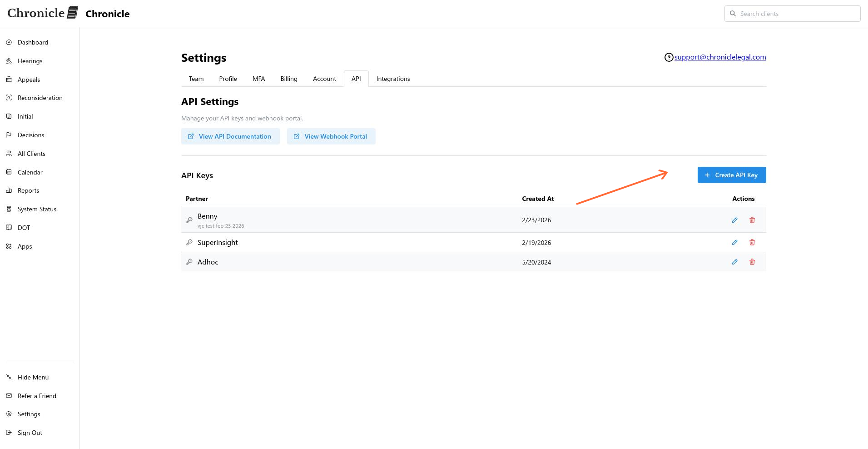The width and height of the screenshot is (868, 449).
Task: Click the Partner column header
Action: 197,199
